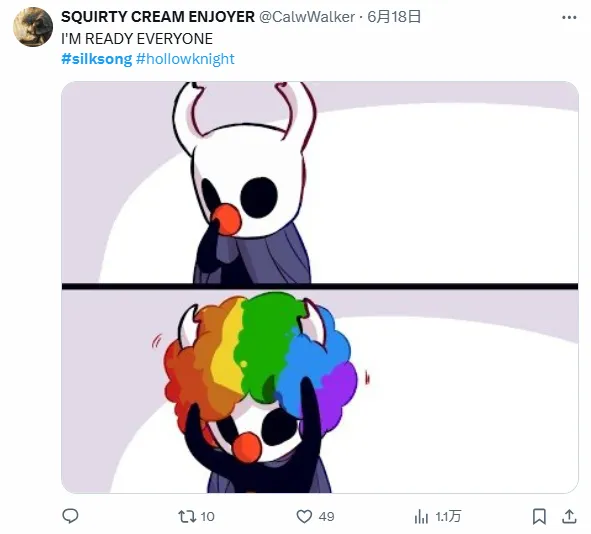Bookmark this tweet
This screenshot has height=534, width=591.
(539, 516)
